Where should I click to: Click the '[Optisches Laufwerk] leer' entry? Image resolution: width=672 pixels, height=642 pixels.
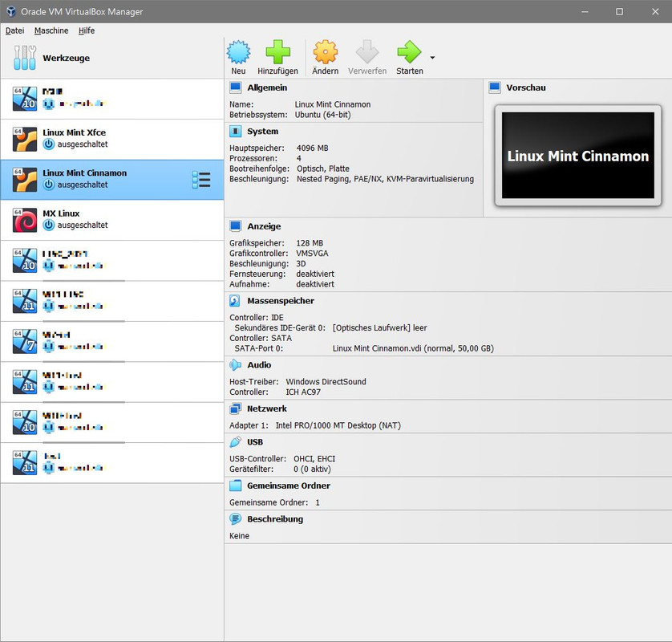(380, 327)
